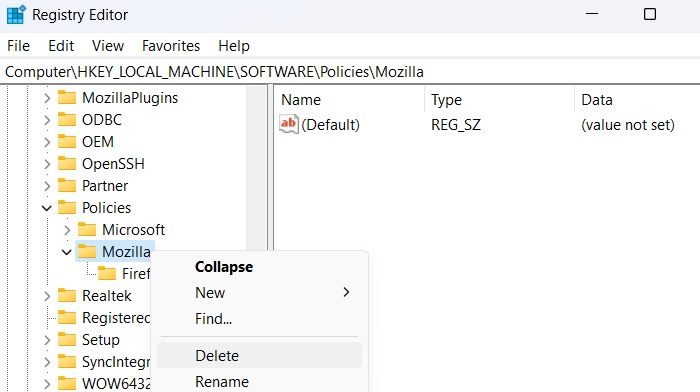The image size is (700, 392).
Task: Select the Setup key label
Action: tap(101, 339)
